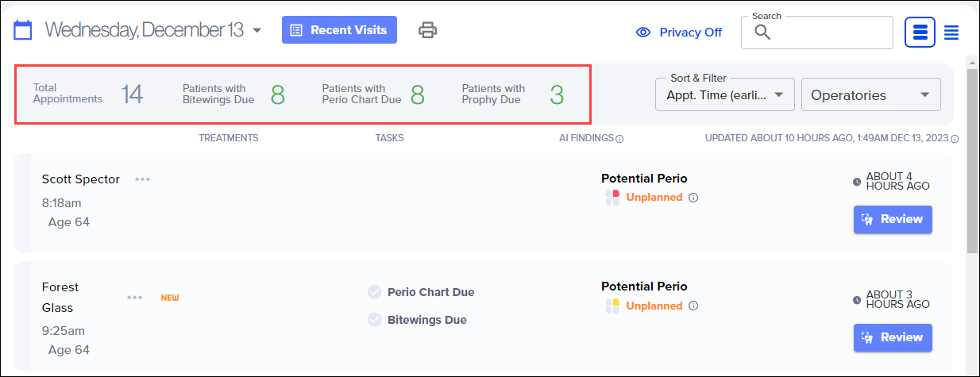Click the Tasks column header
The width and height of the screenshot is (980, 377).
point(389,138)
